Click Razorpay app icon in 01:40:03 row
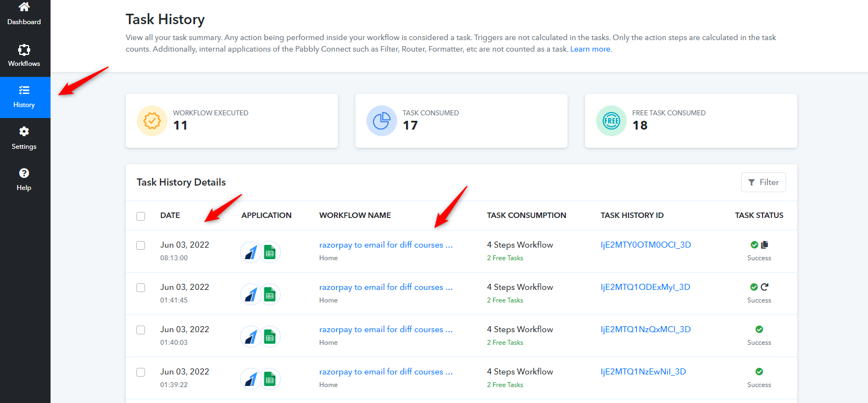 [251, 337]
